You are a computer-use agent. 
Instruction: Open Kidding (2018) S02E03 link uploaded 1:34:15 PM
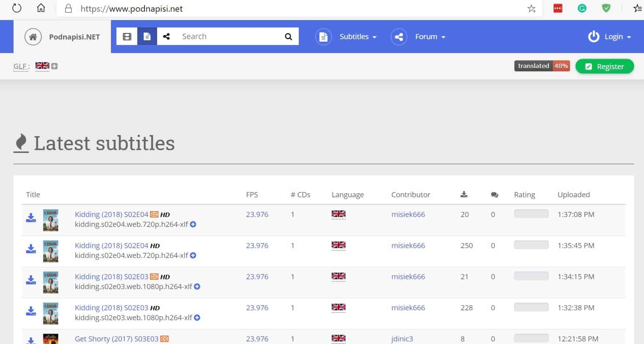click(111, 277)
